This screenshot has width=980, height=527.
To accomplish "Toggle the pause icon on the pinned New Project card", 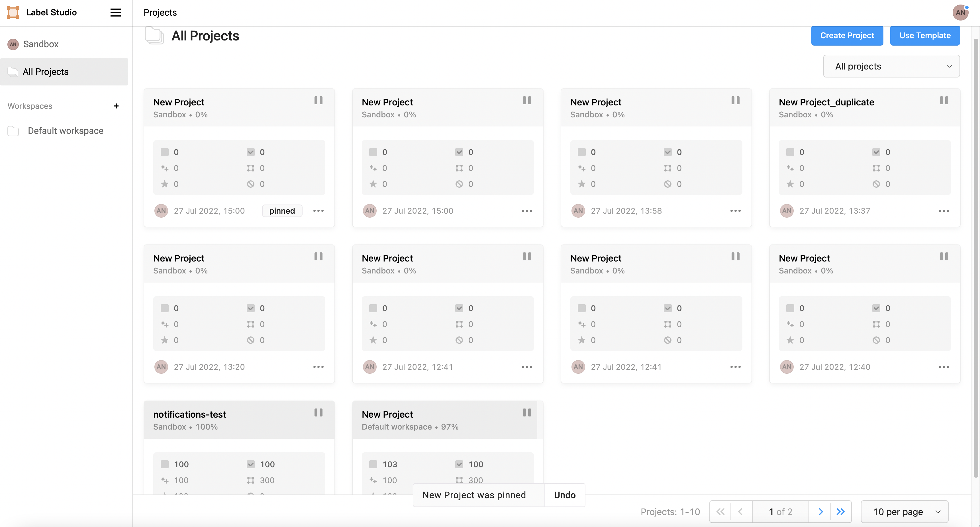I will 318,101.
